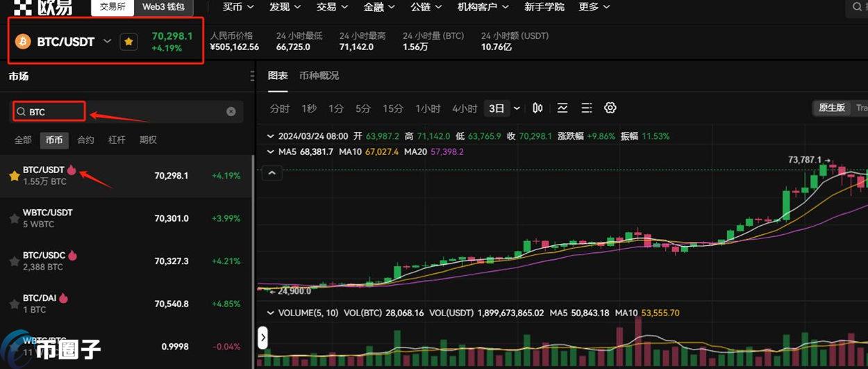Filter market list by 期权
Image resolution: width=868 pixels, height=369 pixels.
pyautogui.click(x=148, y=140)
